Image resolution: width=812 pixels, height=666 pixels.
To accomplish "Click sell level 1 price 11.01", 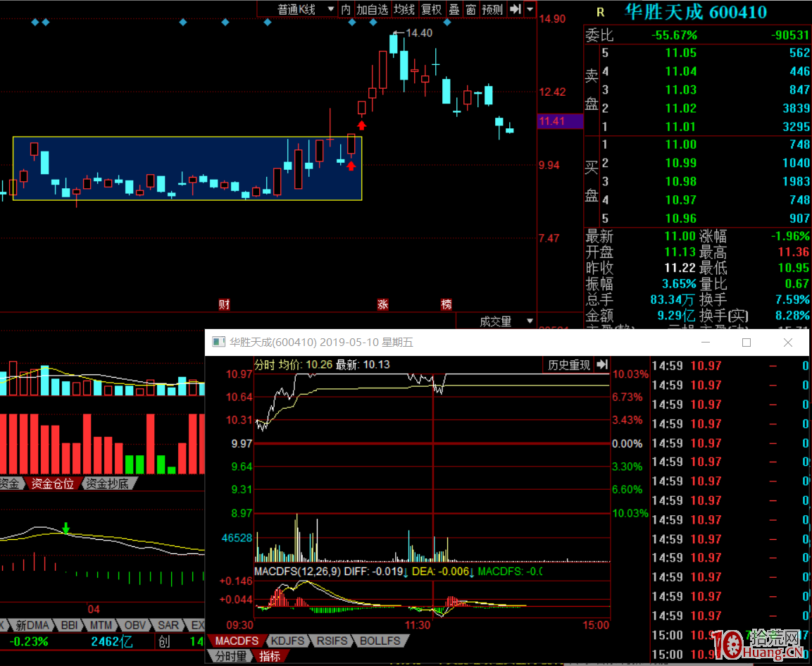I will pyautogui.click(x=681, y=126).
